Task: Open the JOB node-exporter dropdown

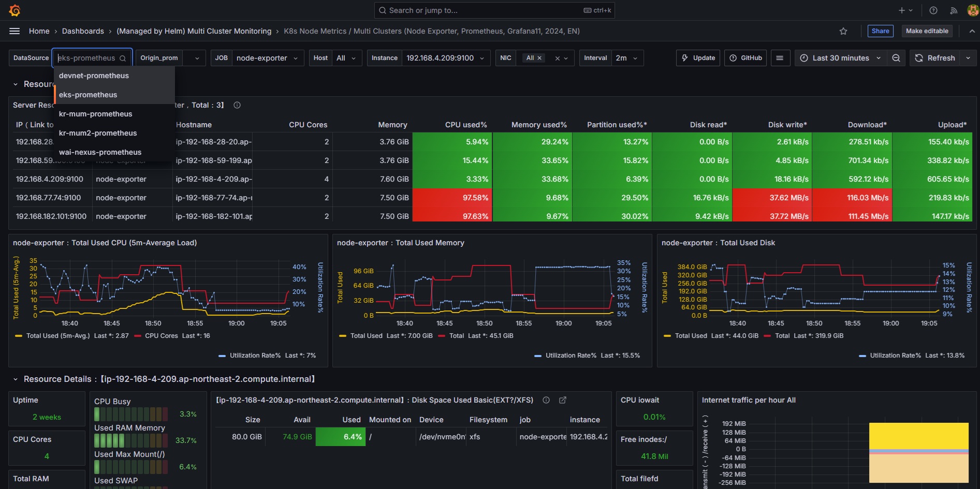Action: [x=268, y=58]
